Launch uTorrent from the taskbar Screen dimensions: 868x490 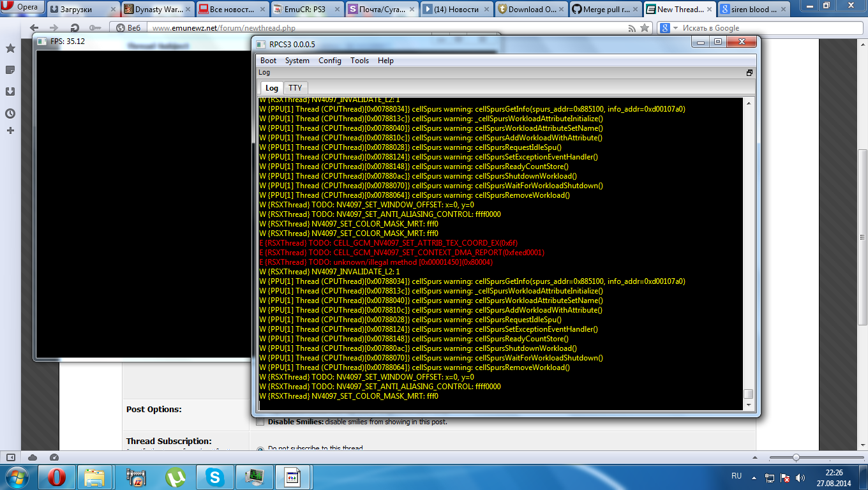point(176,477)
